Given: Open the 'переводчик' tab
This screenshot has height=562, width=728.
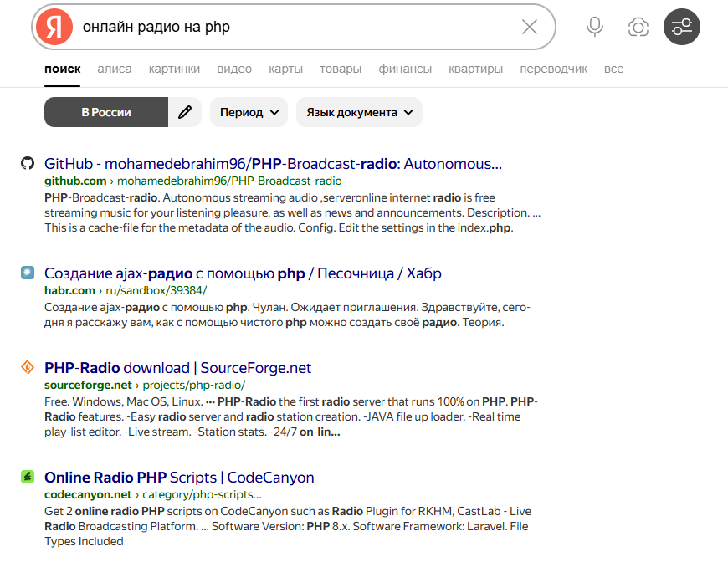Looking at the screenshot, I should [553, 69].
